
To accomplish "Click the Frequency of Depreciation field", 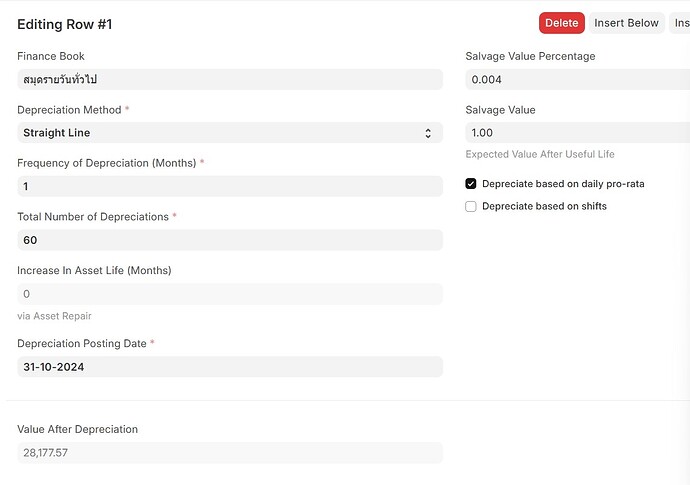I will (230, 186).
